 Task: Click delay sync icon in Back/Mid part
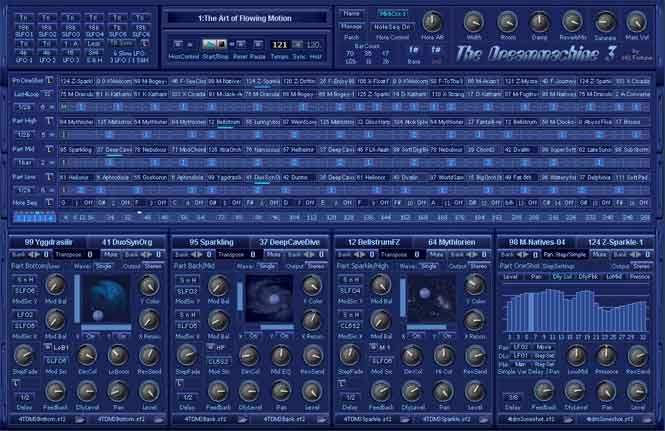(x=179, y=384)
